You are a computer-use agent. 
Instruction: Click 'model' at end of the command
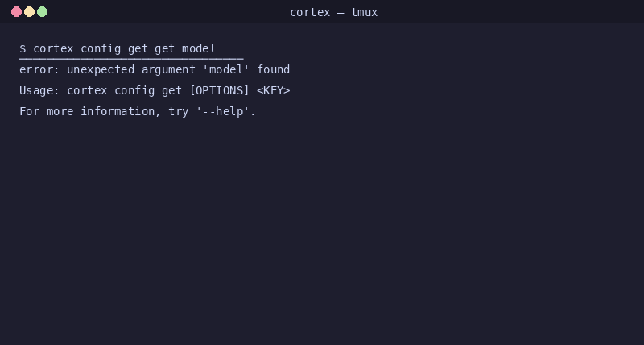(199, 48)
